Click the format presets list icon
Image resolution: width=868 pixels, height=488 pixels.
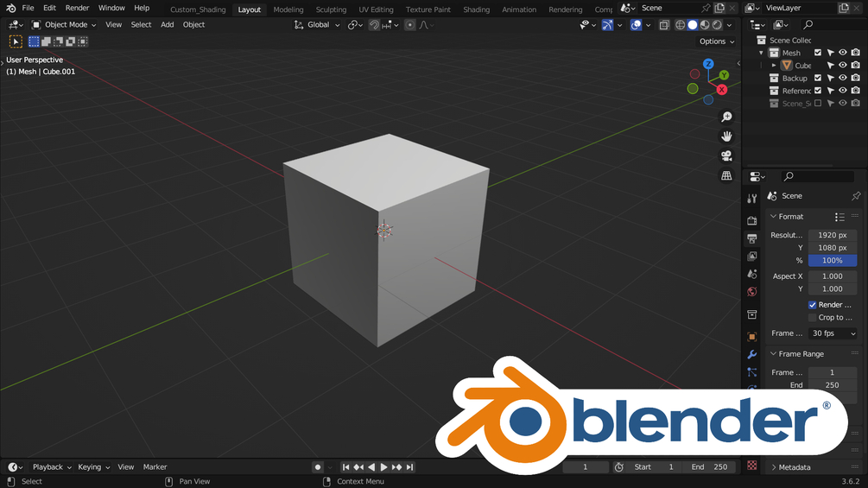839,217
